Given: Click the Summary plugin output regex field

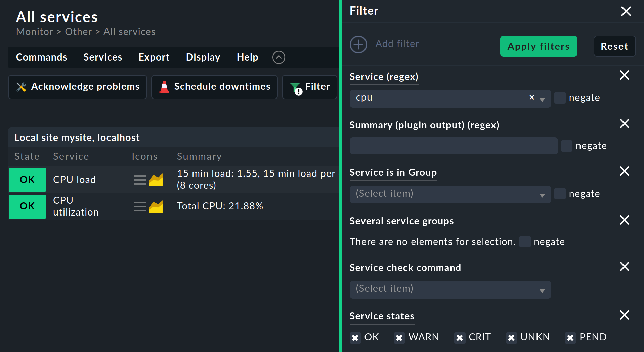Looking at the screenshot, I should [x=453, y=146].
